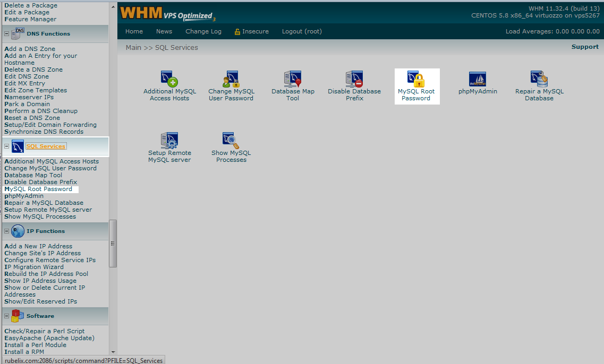The width and height of the screenshot is (604, 364).
Task: Open the MySQL Root Password icon
Action: pyautogui.click(x=417, y=80)
